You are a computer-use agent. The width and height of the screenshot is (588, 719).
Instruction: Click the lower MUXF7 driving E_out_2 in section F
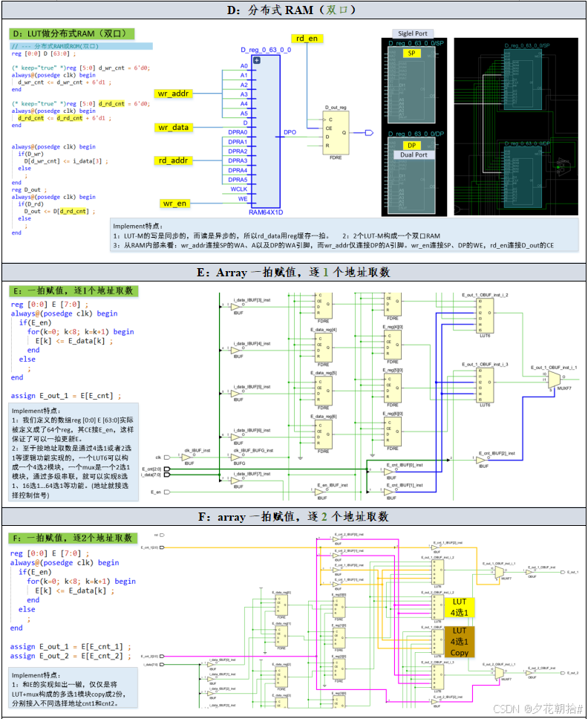pos(499,673)
